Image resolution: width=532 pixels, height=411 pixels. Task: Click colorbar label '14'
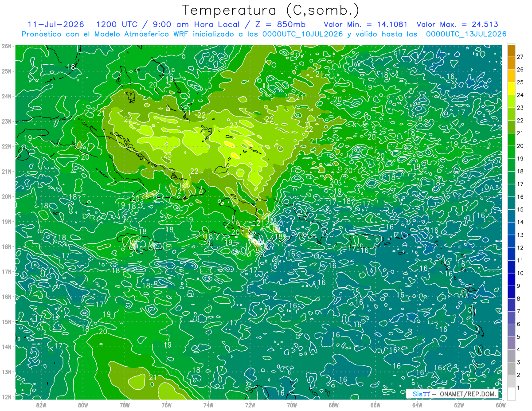[520, 222]
